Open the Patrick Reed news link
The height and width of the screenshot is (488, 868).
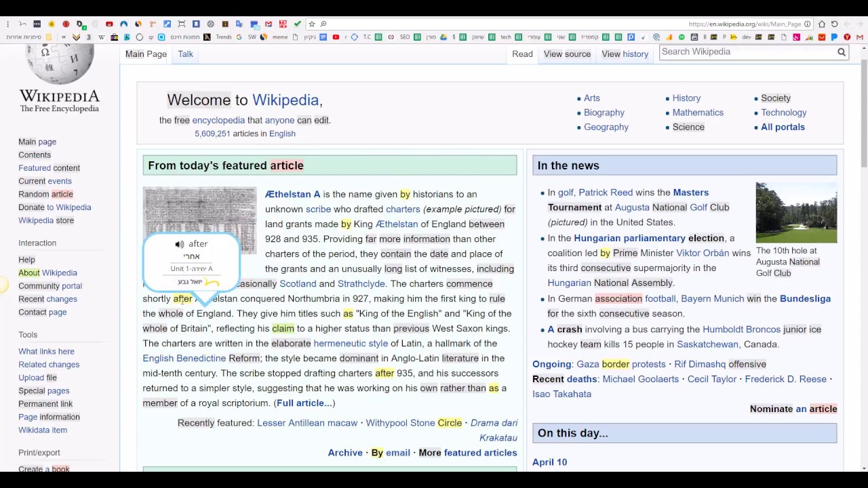[605, 193]
